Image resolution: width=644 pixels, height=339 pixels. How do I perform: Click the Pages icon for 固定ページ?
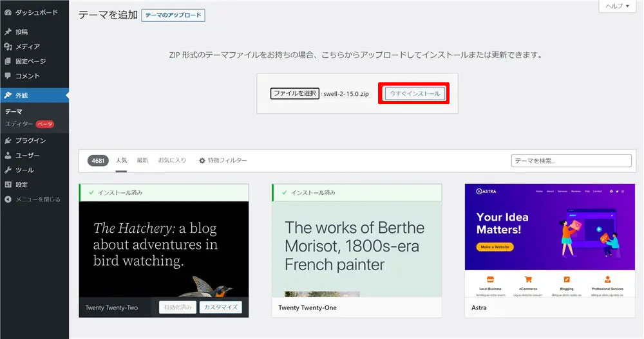click(8, 61)
